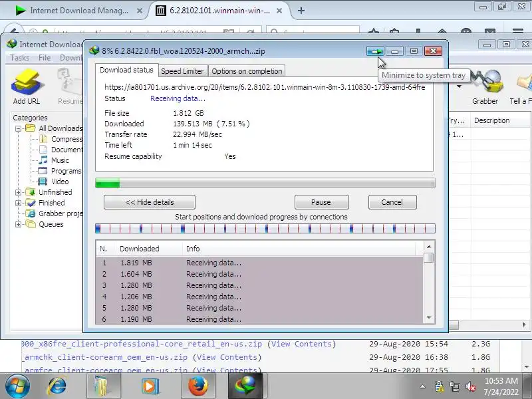This screenshot has width=532, height=399.
Task: Close the 6.2.8102.101 winmain browser tab
Action: click(279, 11)
